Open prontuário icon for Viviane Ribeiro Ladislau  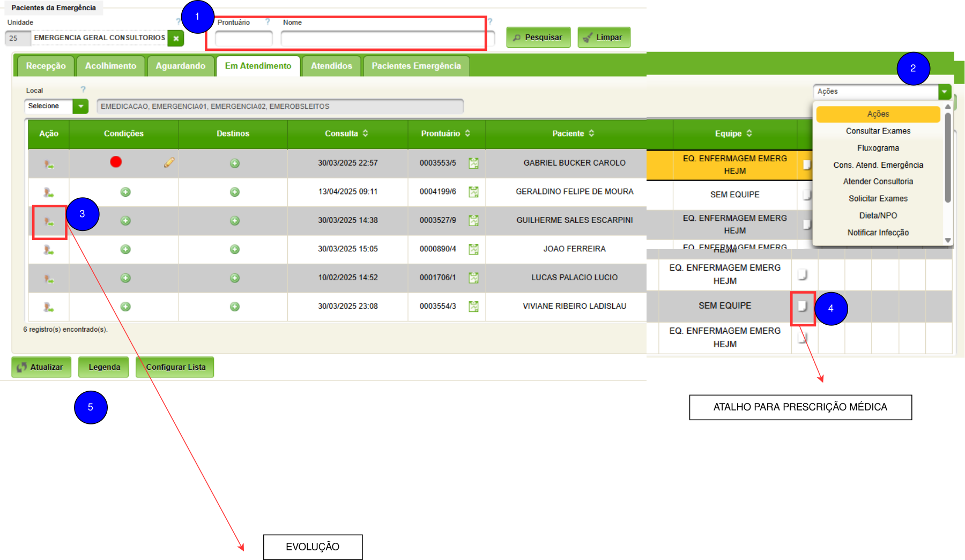473,307
